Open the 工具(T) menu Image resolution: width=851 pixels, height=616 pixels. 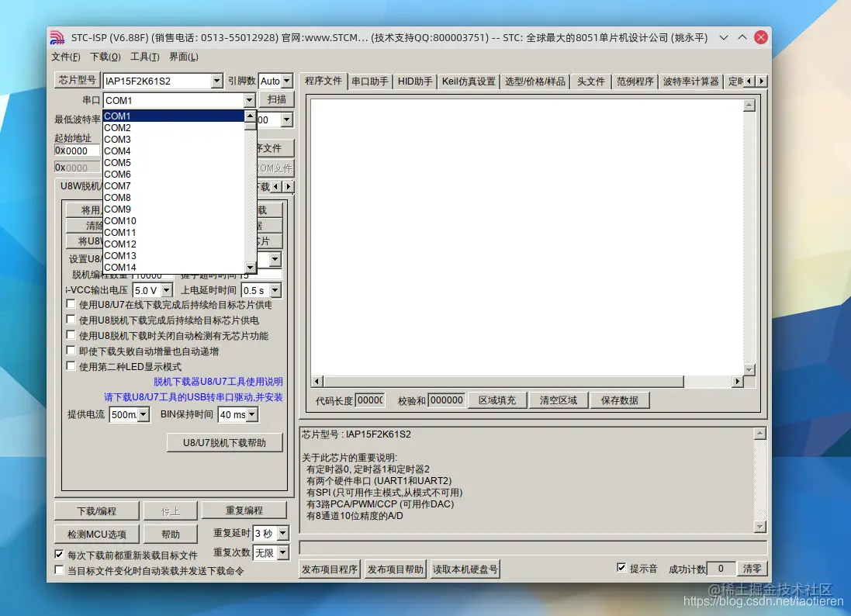click(x=145, y=57)
